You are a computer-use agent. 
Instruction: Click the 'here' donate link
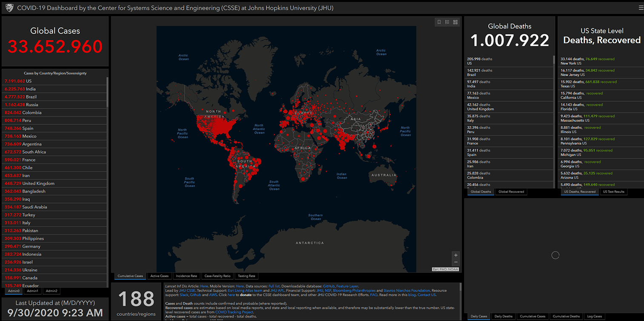(231, 295)
